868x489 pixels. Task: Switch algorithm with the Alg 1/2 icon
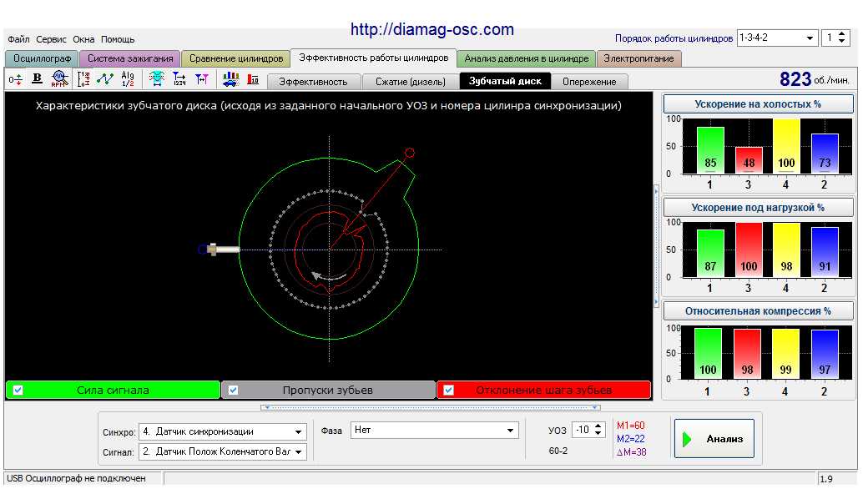coord(128,79)
